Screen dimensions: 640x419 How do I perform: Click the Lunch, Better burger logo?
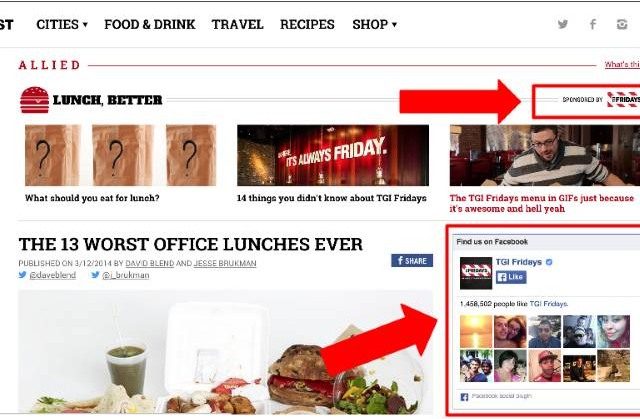35,100
